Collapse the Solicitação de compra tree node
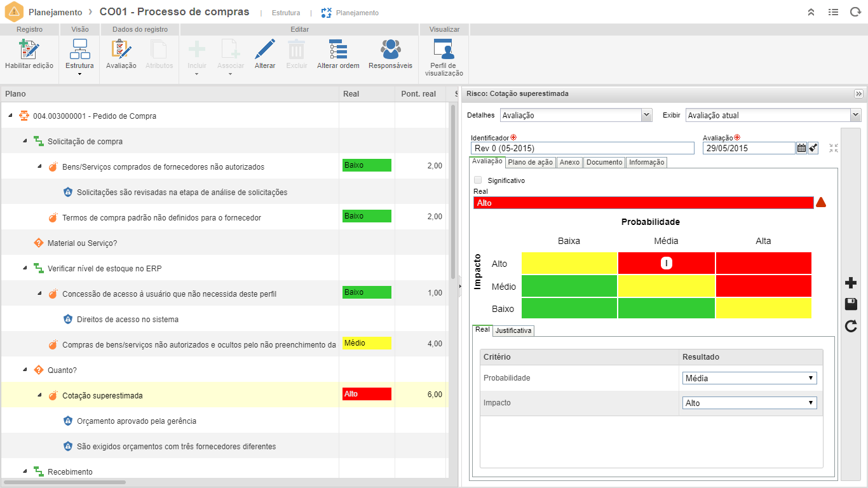Viewport: 868px width, 488px height. (25, 141)
